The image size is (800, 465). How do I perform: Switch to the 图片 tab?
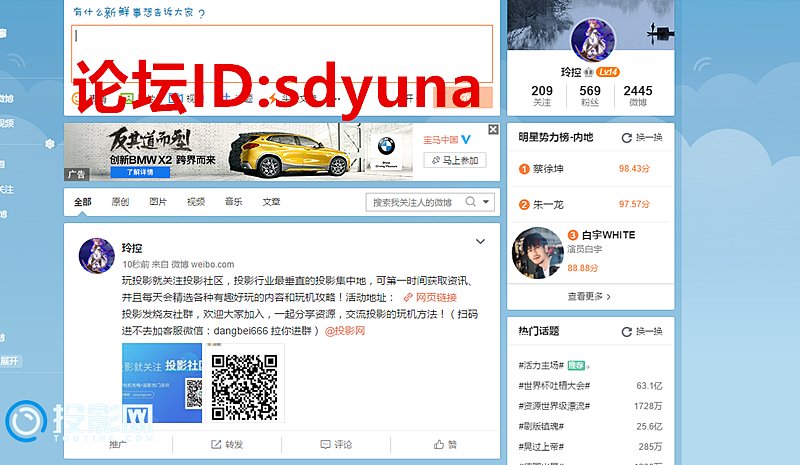tap(158, 202)
